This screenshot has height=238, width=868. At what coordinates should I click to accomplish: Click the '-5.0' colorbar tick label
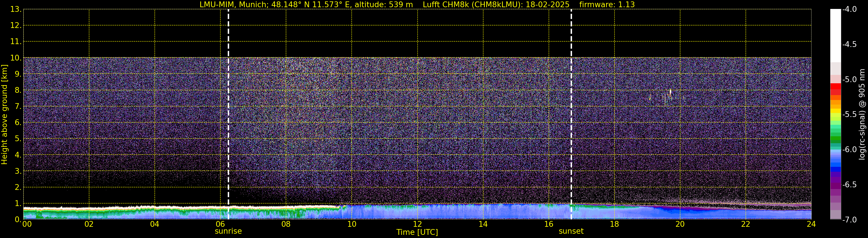[849, 80]
